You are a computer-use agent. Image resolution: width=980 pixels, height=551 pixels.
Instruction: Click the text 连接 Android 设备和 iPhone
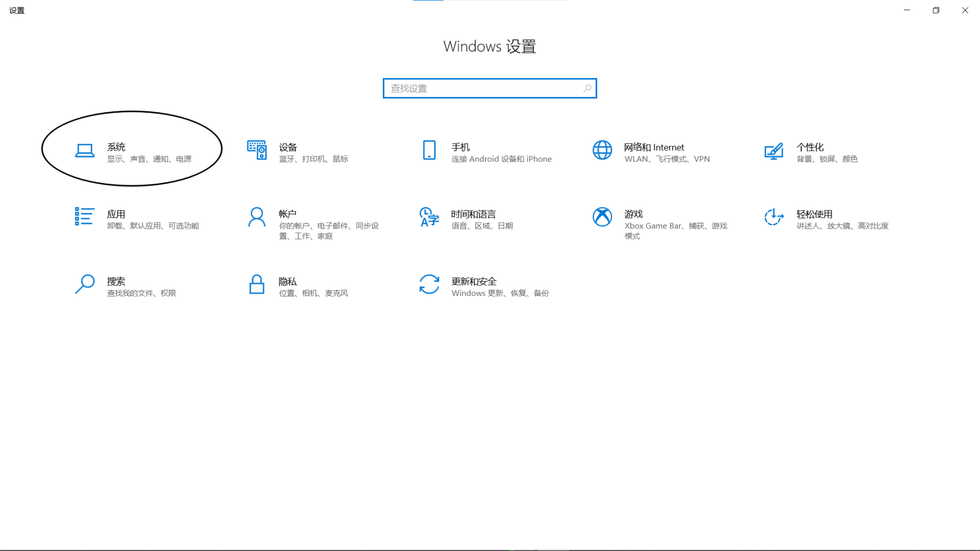click(501, 159)
